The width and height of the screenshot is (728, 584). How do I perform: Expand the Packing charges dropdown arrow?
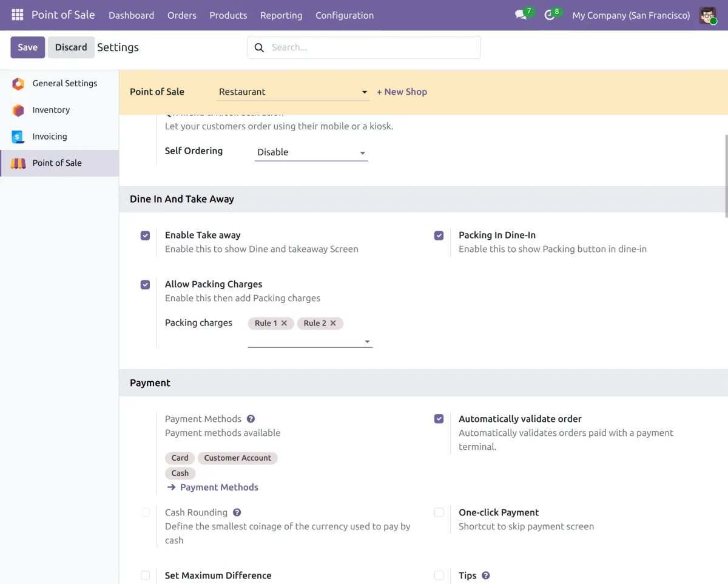click(367, 342)
